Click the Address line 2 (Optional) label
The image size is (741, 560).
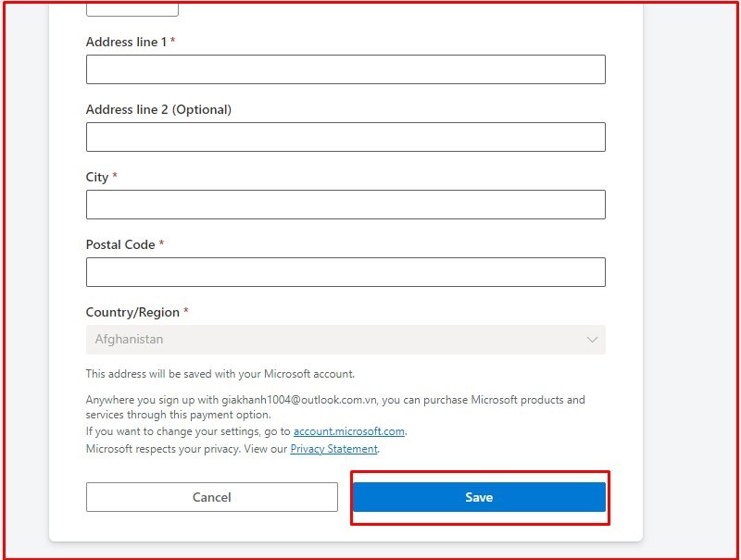[x=158, y=109]
